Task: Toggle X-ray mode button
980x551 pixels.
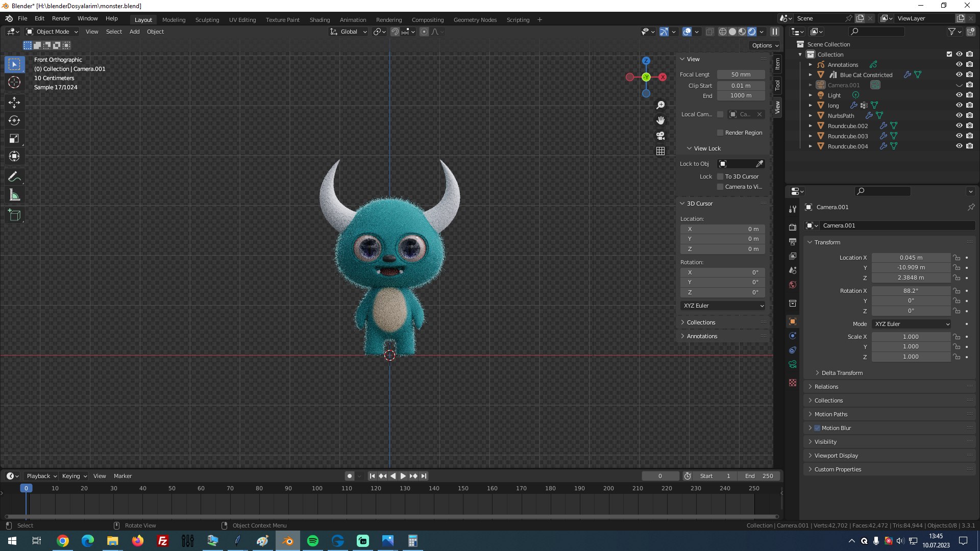Action: [709, 32]
